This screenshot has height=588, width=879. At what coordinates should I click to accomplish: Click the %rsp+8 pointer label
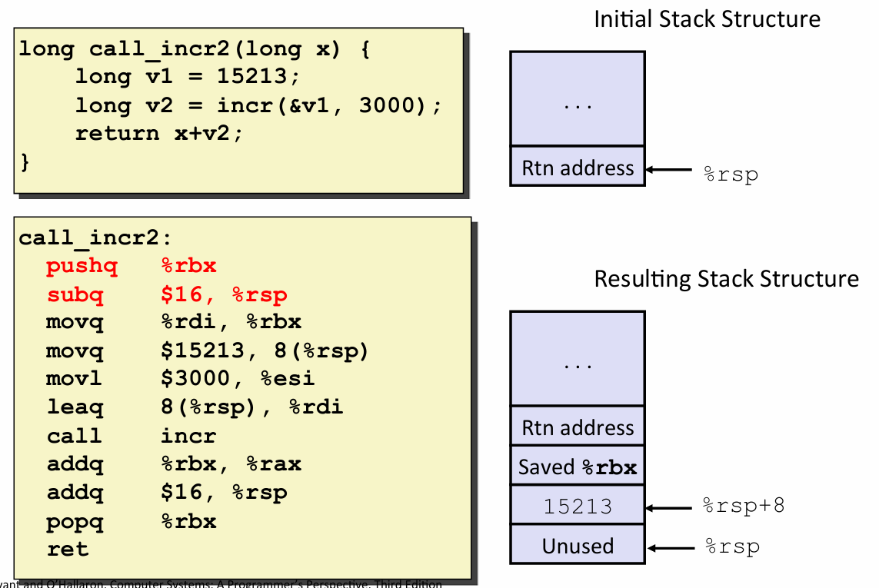click(x=743, y=507)
